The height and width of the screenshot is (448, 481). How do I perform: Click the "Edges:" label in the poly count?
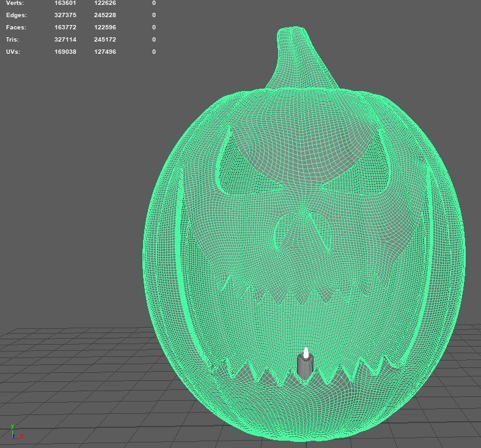(17, 15)
